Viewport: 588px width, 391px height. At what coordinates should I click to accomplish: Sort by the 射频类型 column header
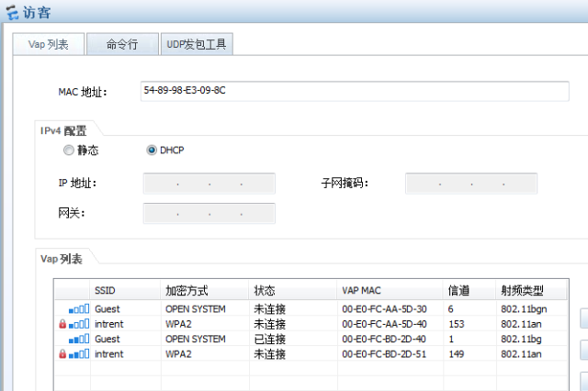coord(531,290)
